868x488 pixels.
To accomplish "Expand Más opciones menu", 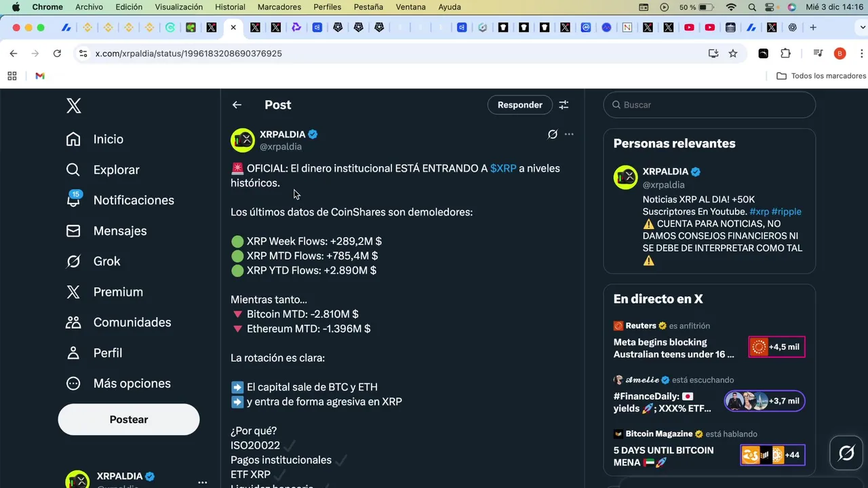I will click(118, 383).
